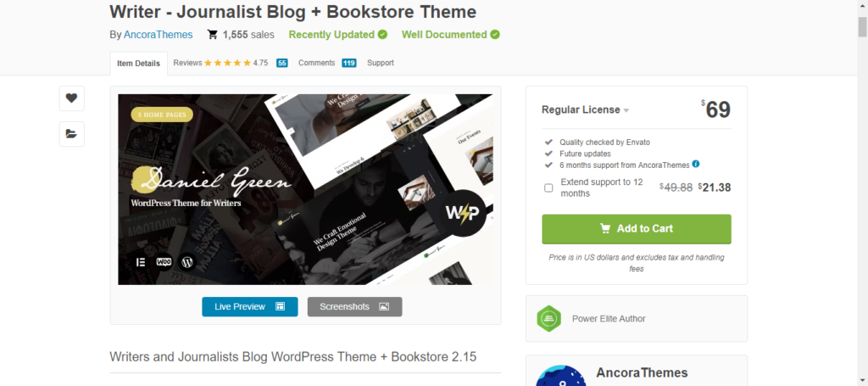Click the $69 price text
Viewport: 868px width, 386px height.
pyautogui.click(x=715, y=109)
